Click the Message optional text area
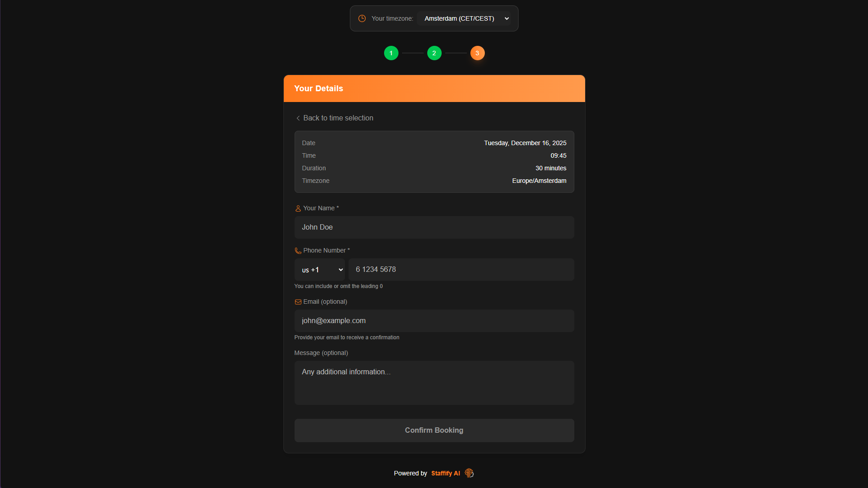Screen dimensions: 868x488 (x=434, y=383)
